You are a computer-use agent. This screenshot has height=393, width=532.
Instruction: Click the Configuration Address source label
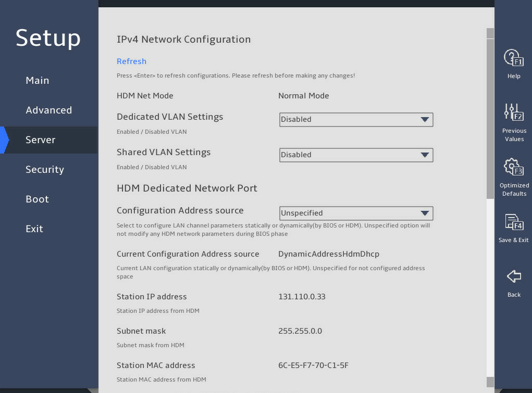pyautogui.click(x=180, y=211)
